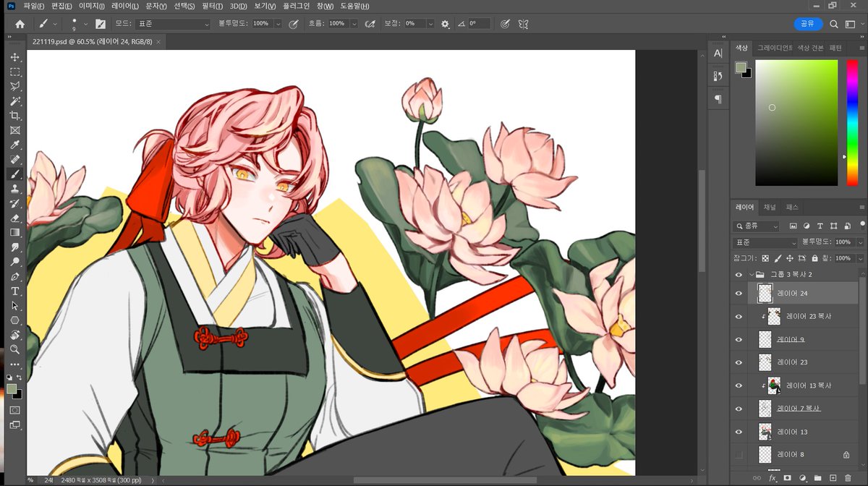Enable airbrush build-up icon
This screenshot has height=486, width=868.
pyautogui.click(x=370, y=24)
